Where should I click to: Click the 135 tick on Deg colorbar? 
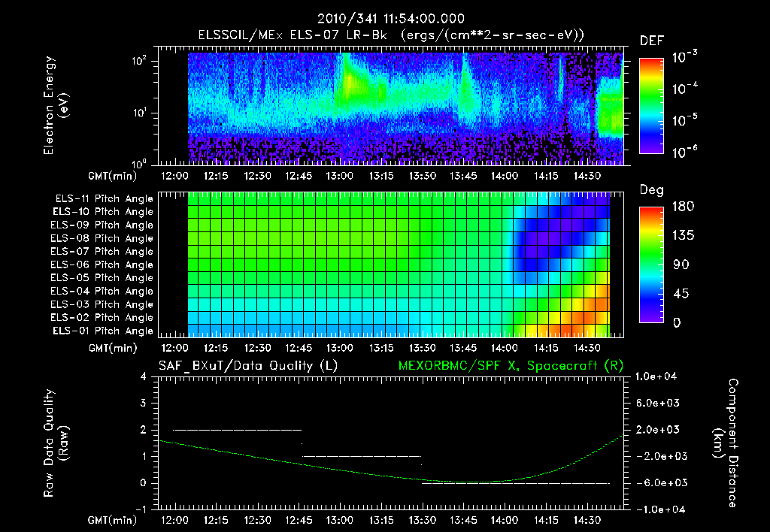[683, 235]
